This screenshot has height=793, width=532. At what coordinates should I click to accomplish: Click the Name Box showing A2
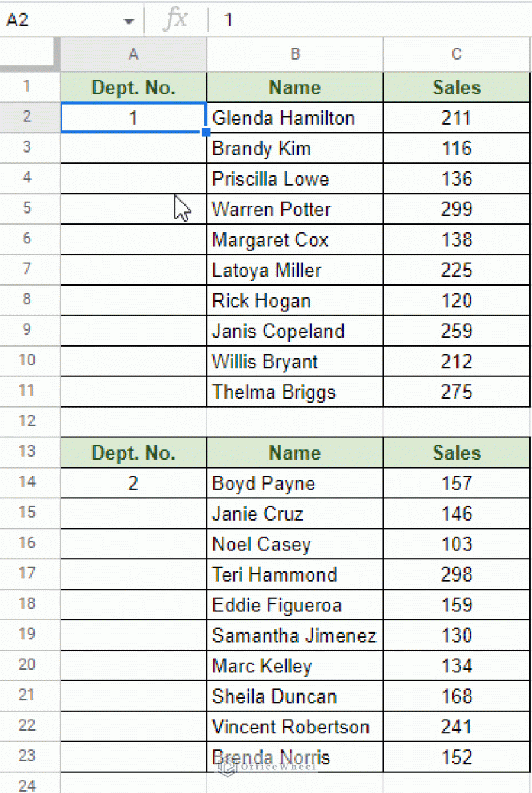point(55,20)
